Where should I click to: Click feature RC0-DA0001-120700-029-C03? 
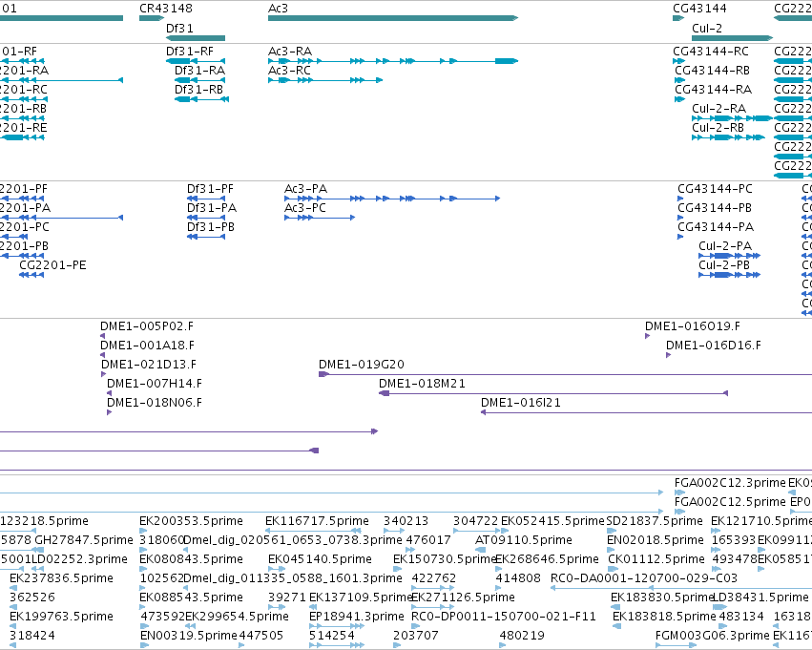(x=681, y=588)
